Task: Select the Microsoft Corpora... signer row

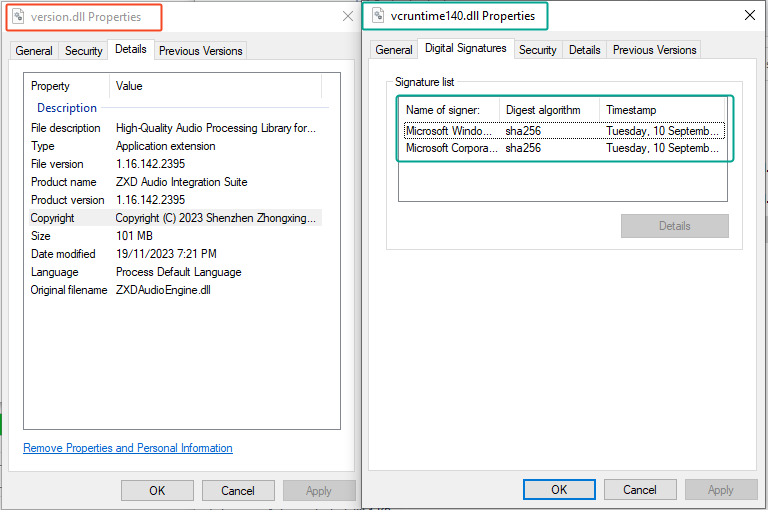Action: point(564,148)
